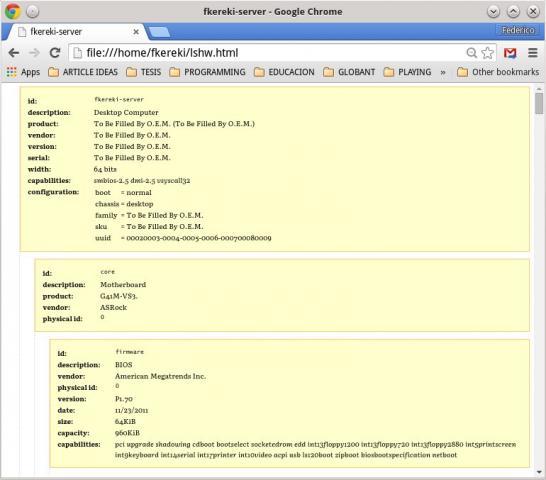Click the id value 'fkereki-server'
546x480 pixels.
point(119,100)
